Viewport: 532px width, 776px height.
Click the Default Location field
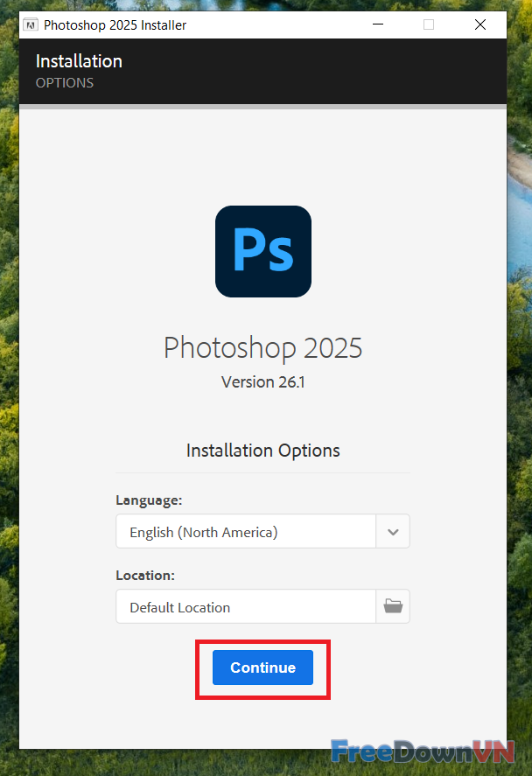[246, 606]
